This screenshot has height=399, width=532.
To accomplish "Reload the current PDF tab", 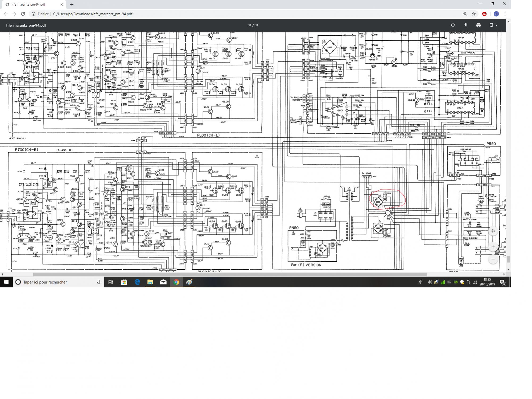I will click(23, 14).
